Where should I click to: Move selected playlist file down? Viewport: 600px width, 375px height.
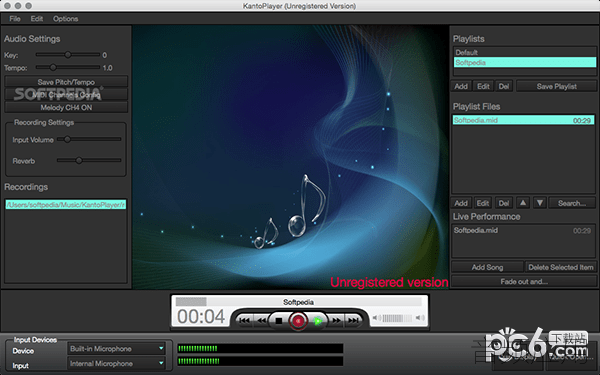(x=540, y=203)
